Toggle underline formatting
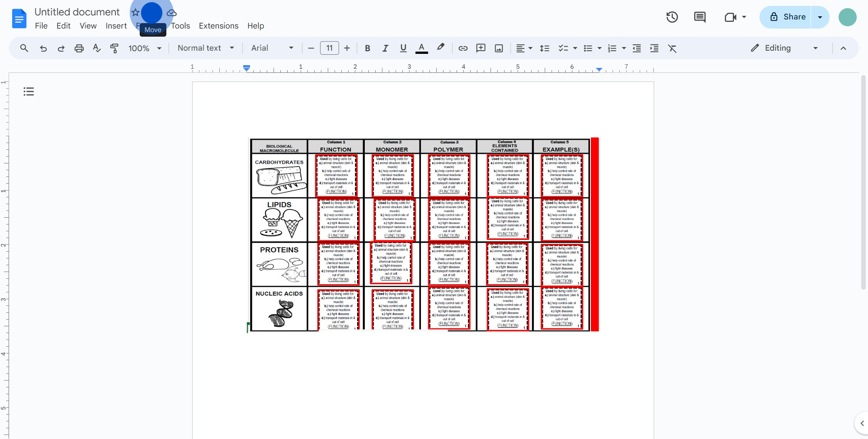Viewport: 868px width, 439px height. coord(403,48)
